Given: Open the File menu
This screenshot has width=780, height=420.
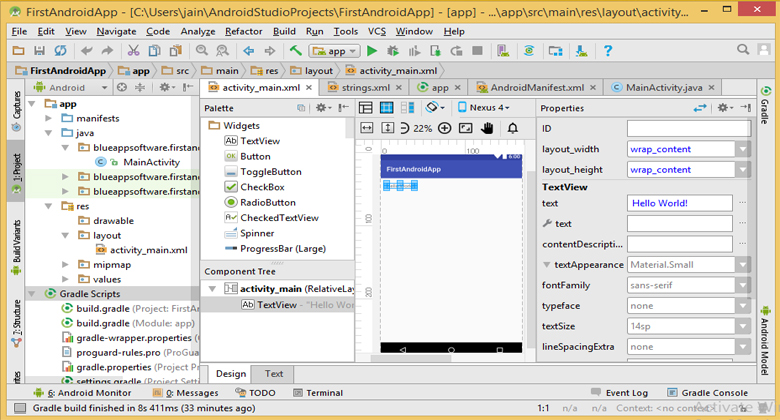Looking at the screenshot, I should (19, 31).
